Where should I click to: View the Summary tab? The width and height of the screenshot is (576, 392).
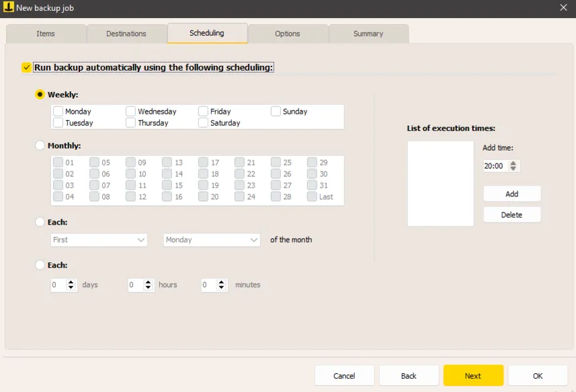point(368,34)
